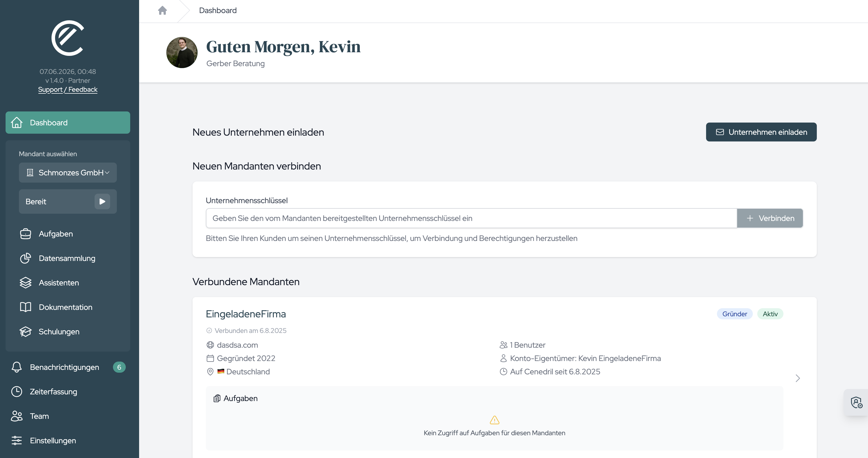Click the dasdsa.com website text
Viewport: 868px width, 458px height.
tap(237, 345)
